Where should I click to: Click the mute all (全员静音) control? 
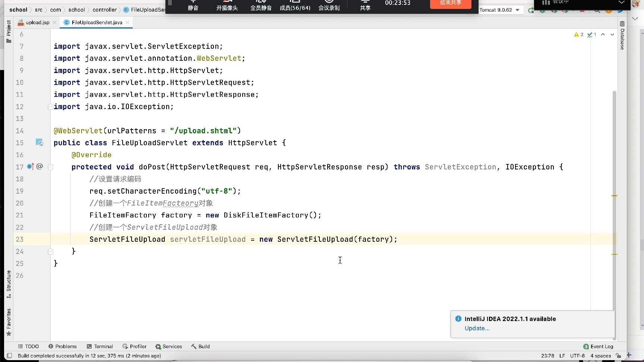pyautogui.click(x=261, y=6)
